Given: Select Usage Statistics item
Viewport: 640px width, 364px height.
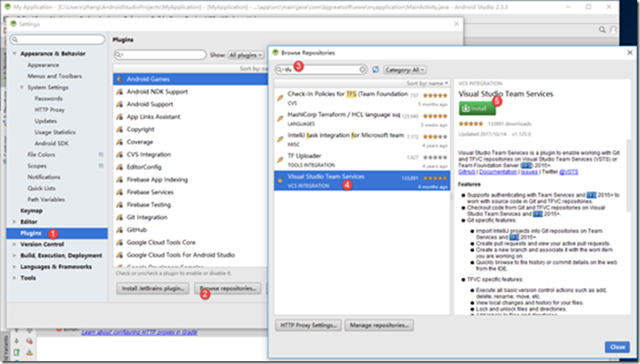Looking at the screenshot, I should 55,132.
